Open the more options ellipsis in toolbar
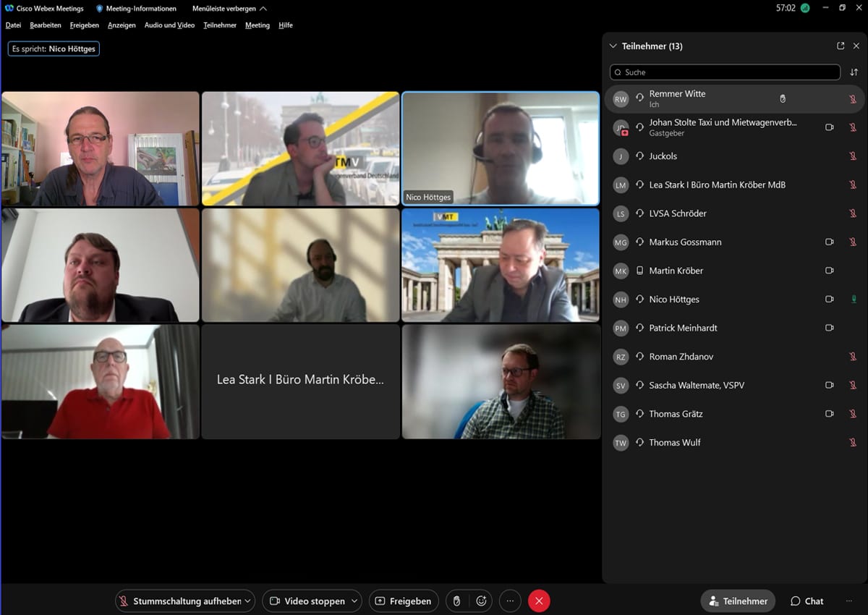868x615 pixels. [510, 601]
